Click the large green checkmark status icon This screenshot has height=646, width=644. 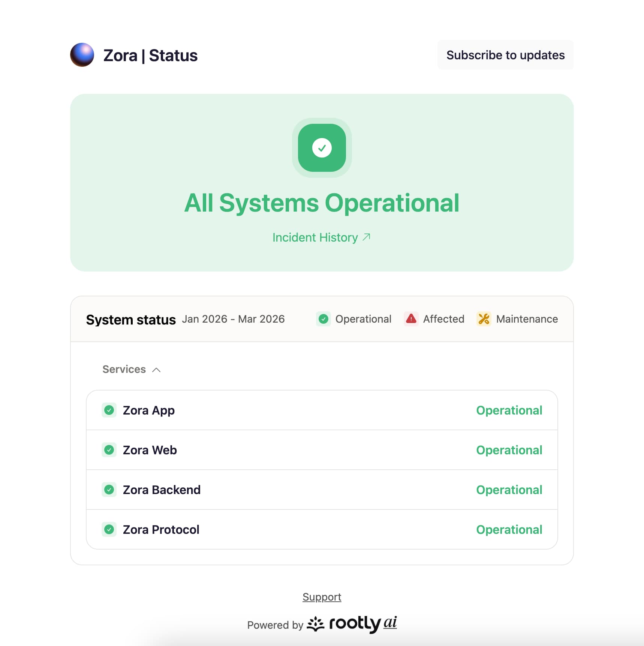[322, 148]
